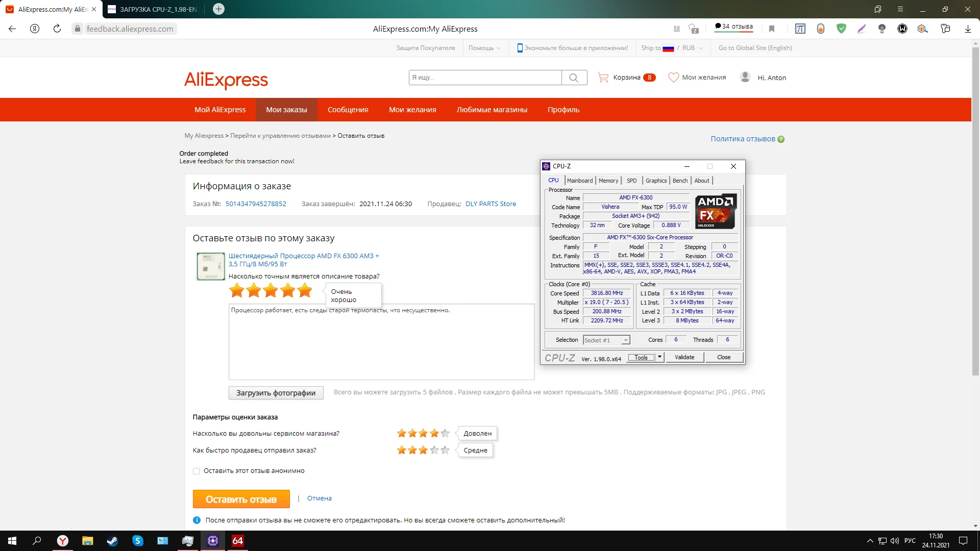Open the DLY PARTS Store seller link

(491, 204)
